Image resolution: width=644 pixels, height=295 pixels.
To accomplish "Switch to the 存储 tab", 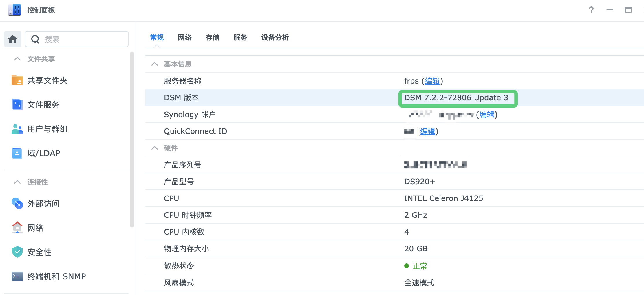I will (213, 38).
